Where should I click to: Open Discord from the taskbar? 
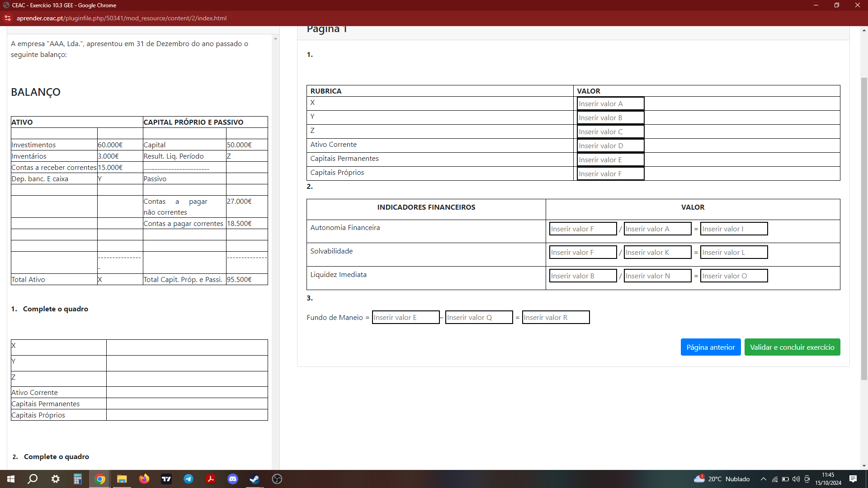coord(233,479)
